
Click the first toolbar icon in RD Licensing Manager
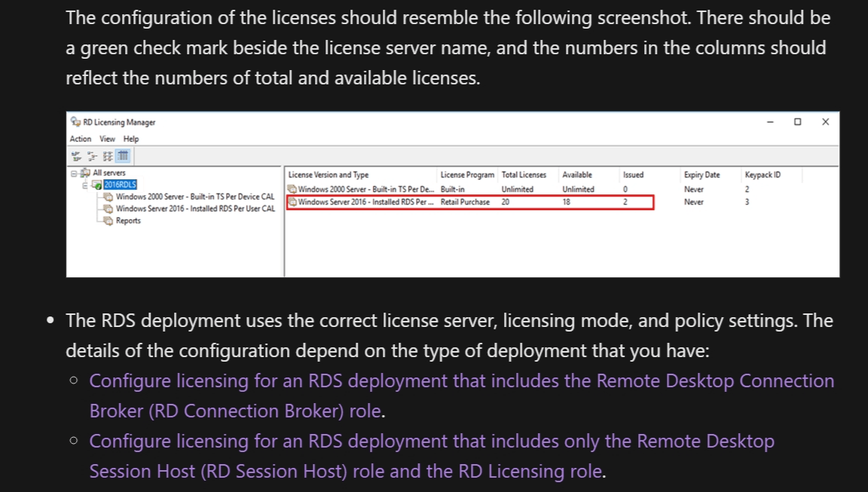(76, 156)
